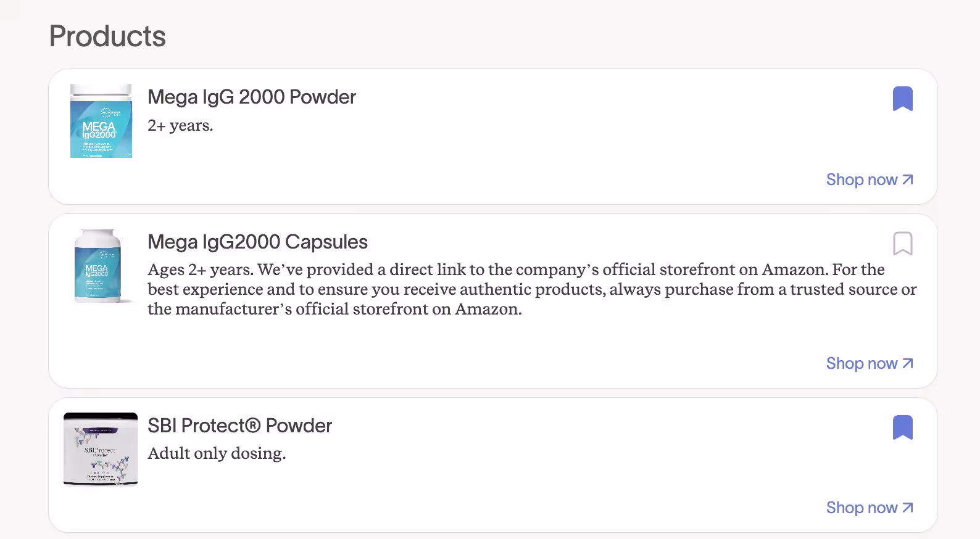Select the "Mega IgG2000 Capsules" product title
The height and width of the screenshot is (539, 980).
[257, 242]
